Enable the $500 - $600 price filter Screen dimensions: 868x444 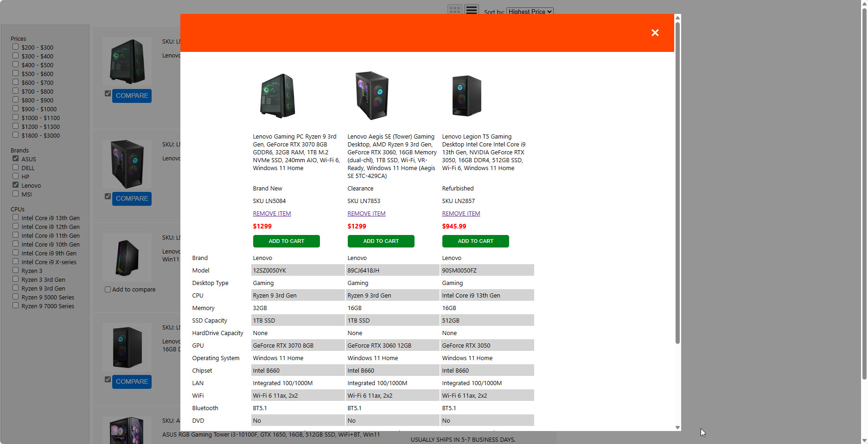point(16,73)
